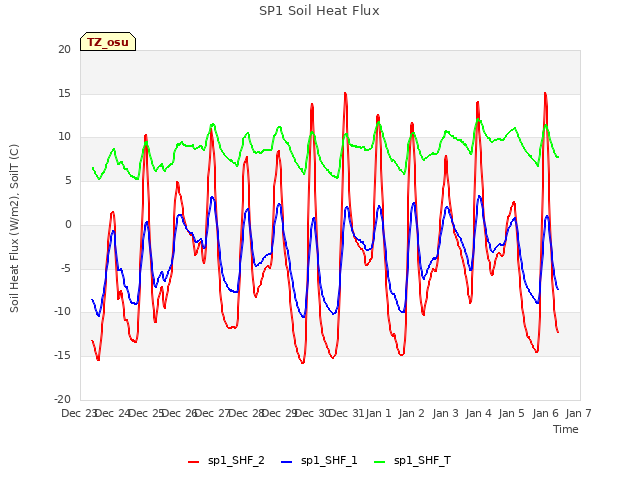Click the green sp1_SHF_T legend swatch

click(x=380, y=462)
